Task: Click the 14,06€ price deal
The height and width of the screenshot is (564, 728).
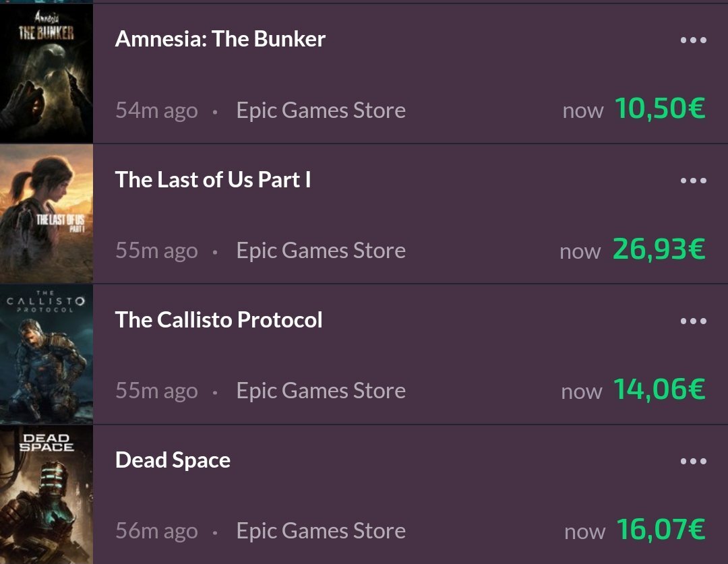Action: point(659,389)
